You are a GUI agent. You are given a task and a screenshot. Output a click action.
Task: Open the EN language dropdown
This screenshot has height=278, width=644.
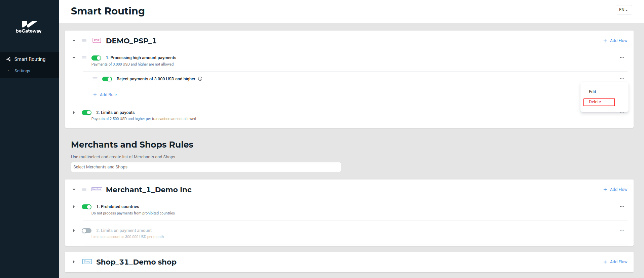624,10
